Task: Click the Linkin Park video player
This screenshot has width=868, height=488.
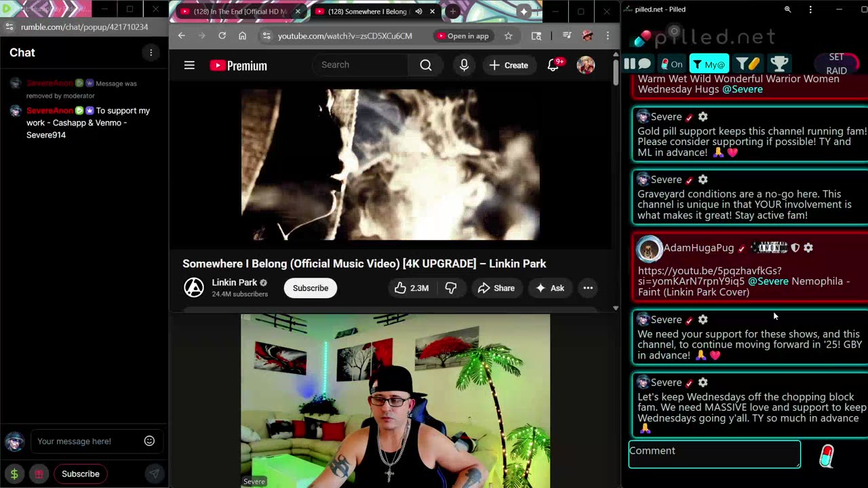Action: [391, 165]
